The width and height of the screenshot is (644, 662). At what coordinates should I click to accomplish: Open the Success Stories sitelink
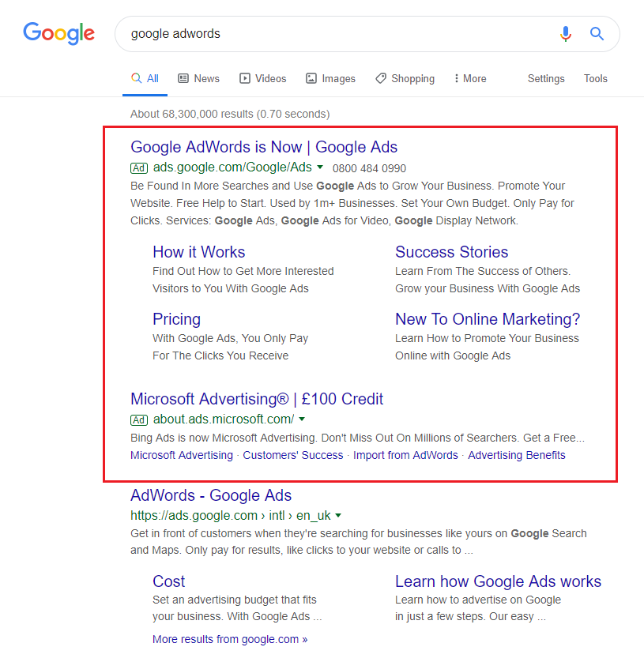(x=451, y=252)
